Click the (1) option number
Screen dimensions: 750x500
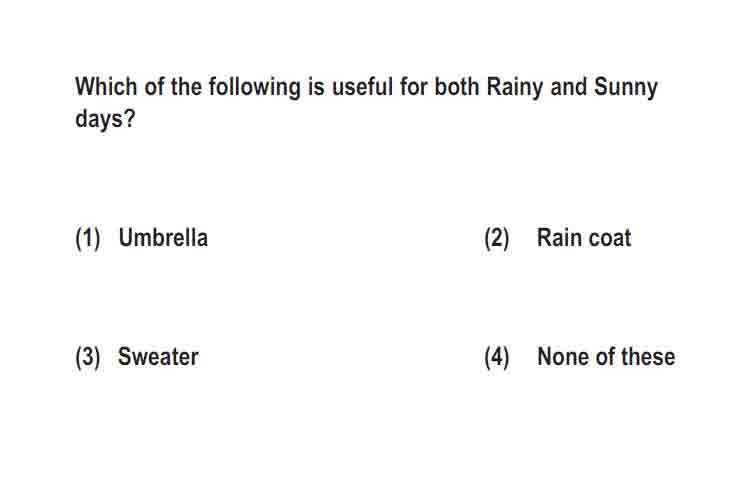tap(88, 238)
